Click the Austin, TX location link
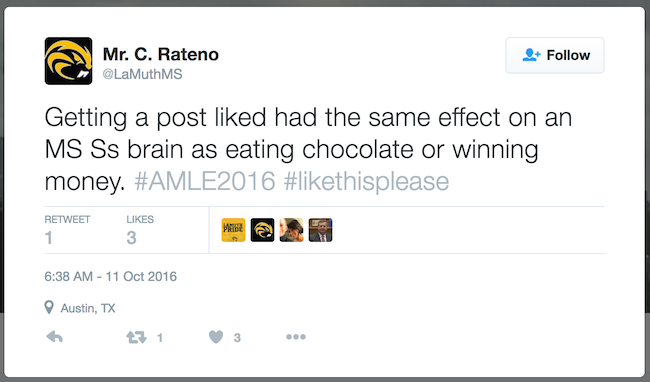 click(x=88, y=308)
